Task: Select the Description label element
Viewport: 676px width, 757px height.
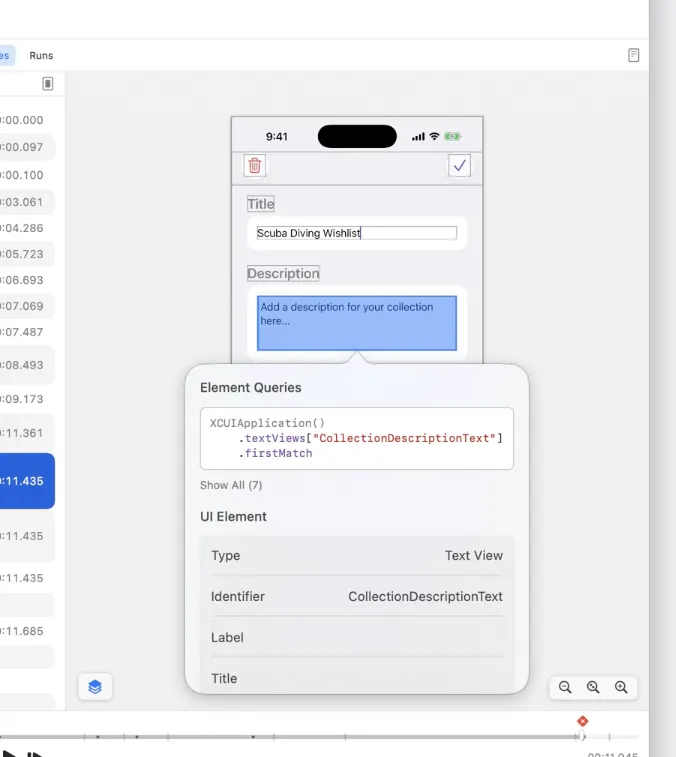Action: tap(283, 273)
